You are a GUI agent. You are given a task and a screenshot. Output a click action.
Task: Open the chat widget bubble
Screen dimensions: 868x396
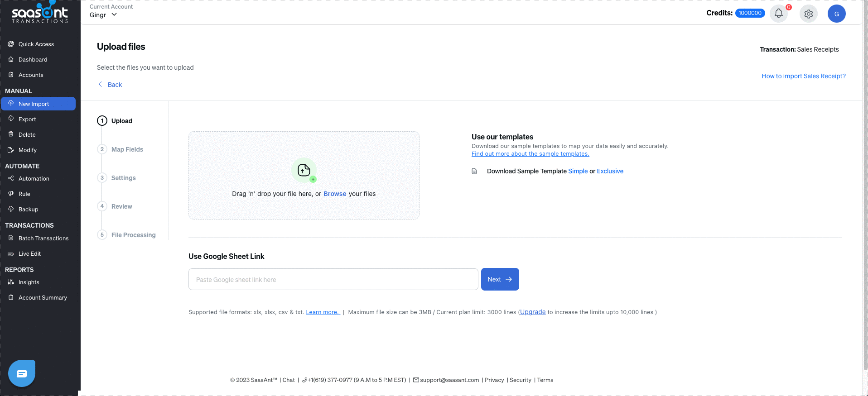click(x=22, y=373)
